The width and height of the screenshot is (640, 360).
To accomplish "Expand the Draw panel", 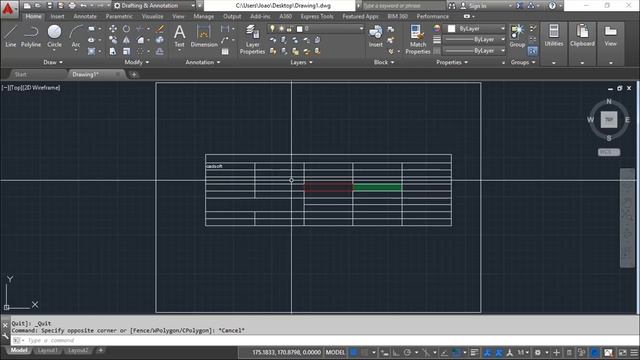I will click(x=53, y=62).
